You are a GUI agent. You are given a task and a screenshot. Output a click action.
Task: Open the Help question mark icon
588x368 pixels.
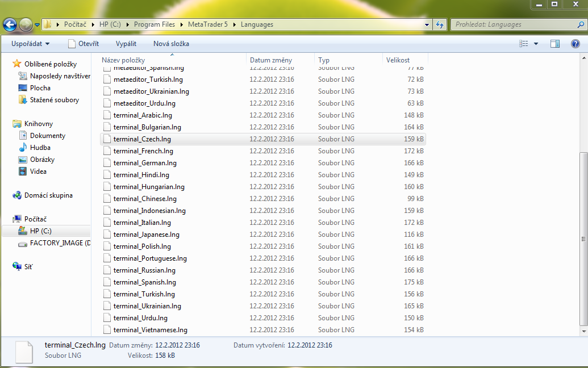pos(575,44)
